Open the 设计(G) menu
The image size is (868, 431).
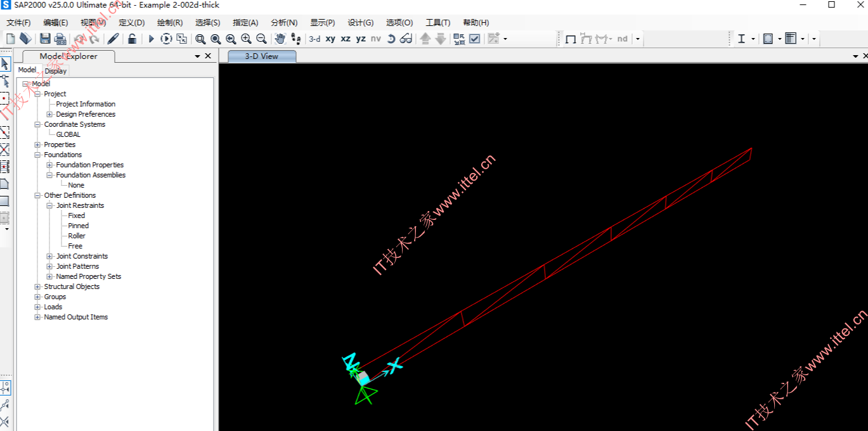(x=361, y=23)
